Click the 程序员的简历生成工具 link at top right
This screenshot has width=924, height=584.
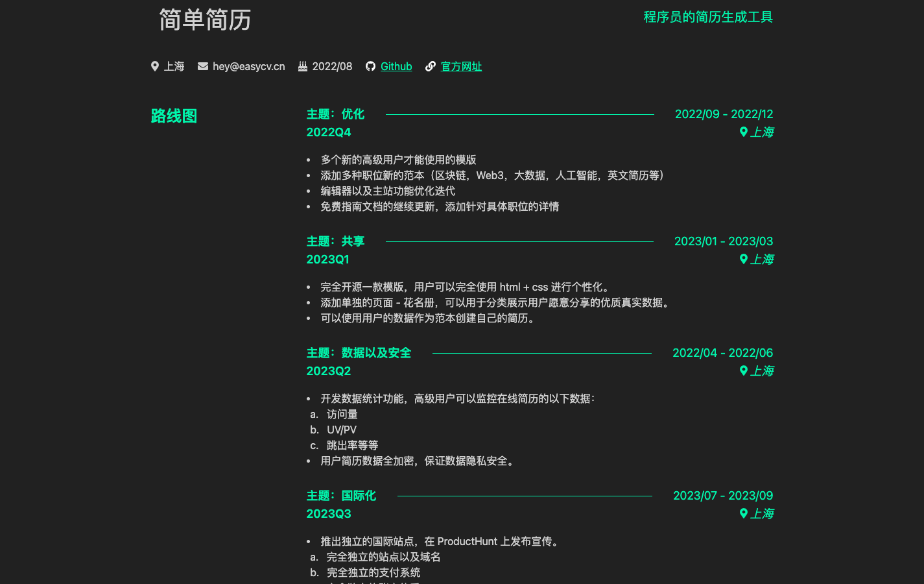click(x=708, y=18)
